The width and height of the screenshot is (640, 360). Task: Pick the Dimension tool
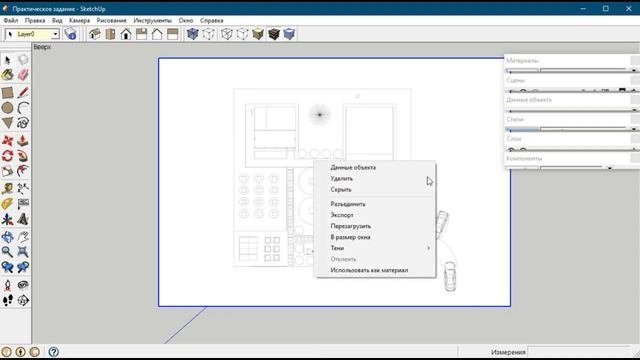(23, 189)
